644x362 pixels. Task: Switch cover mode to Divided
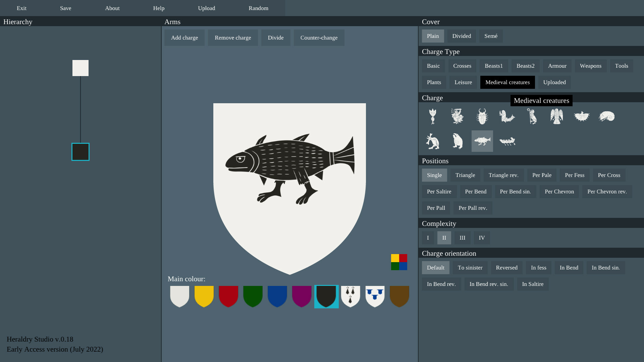click(461, 36)
